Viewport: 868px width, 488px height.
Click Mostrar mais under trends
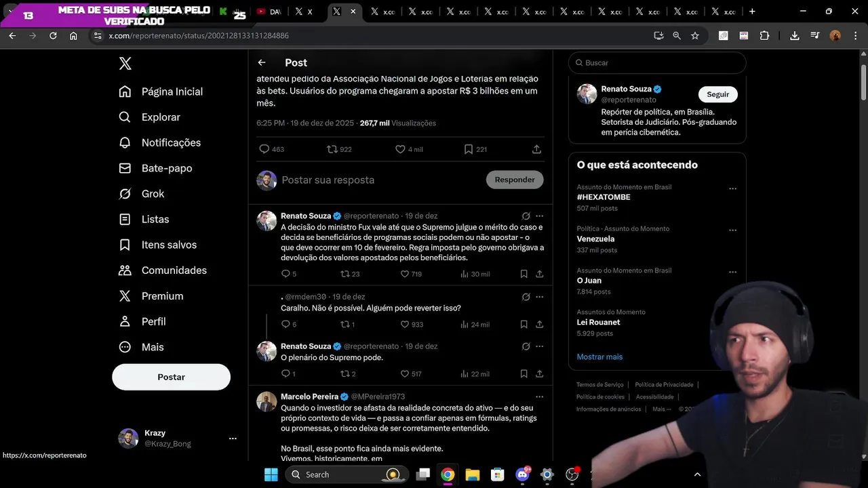click(x=599, y=357)
